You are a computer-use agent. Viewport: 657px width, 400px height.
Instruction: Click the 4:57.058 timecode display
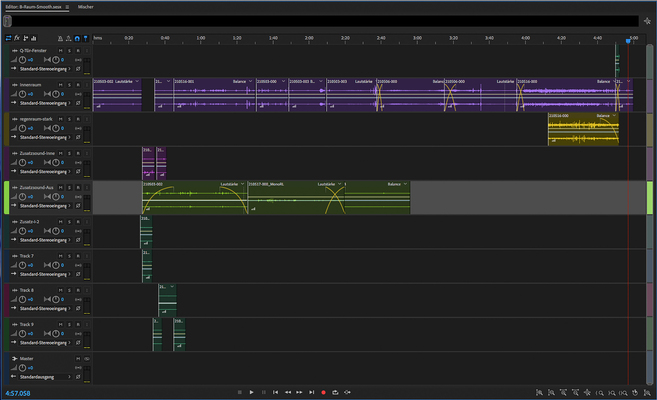pyautogui.click(x=17, y=393)
